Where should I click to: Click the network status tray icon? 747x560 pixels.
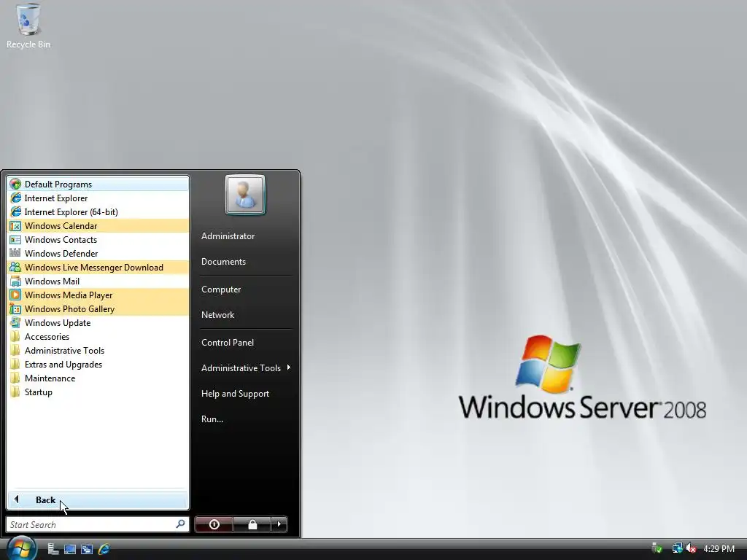[x=677, y=548]
